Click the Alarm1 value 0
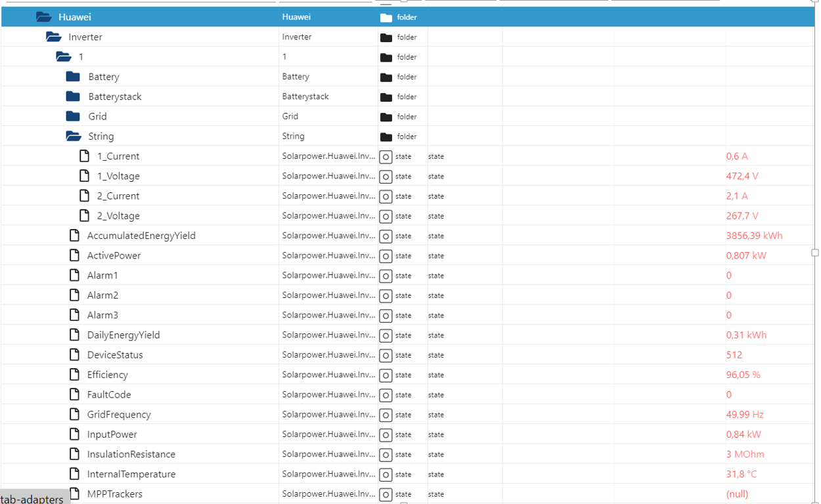The image size is (821, 504). [729, 275]
